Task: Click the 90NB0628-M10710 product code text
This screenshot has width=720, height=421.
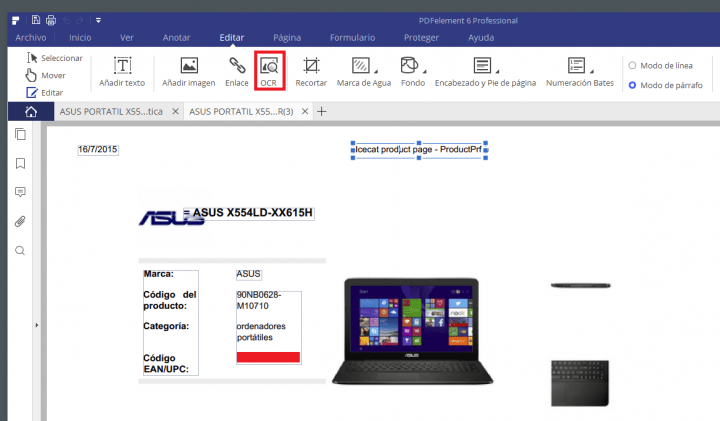Action: 259,300
